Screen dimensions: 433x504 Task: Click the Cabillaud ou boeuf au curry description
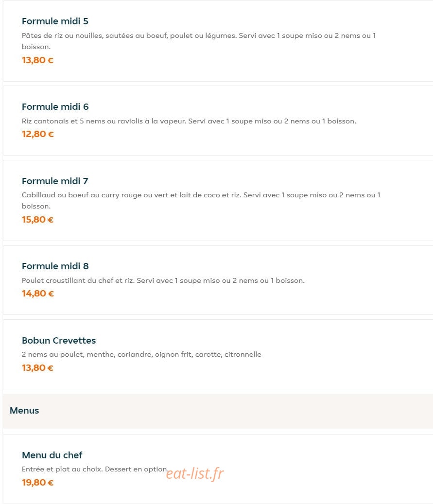[201, 201]
